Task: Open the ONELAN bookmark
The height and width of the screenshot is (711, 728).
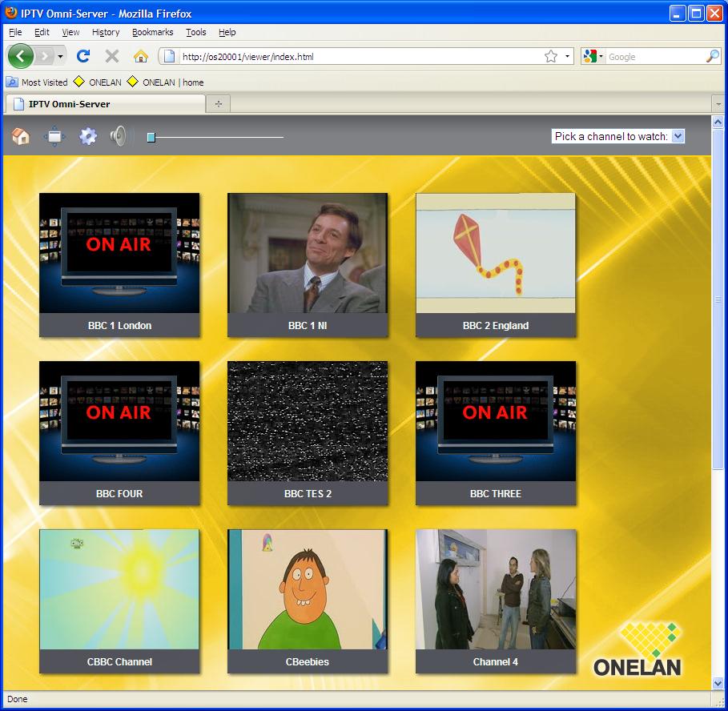Action: pos(98,82)
